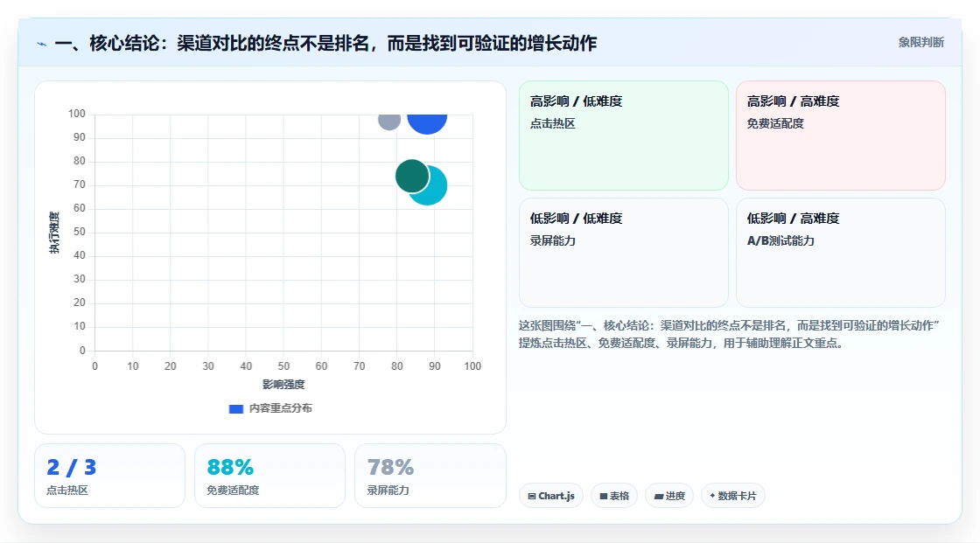Viewport: 980px width, 543px height.
Task: Click the Chart.js tag chip
Action: point(551,496)
